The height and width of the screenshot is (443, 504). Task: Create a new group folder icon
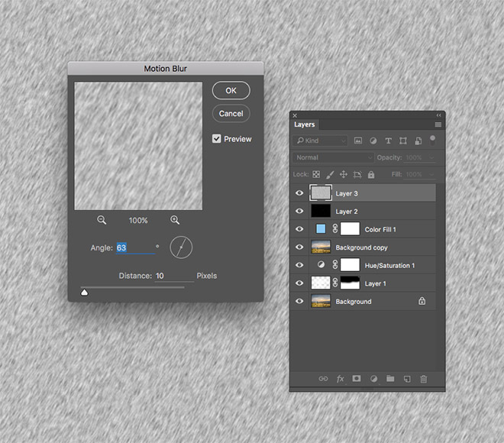[390, 378]
